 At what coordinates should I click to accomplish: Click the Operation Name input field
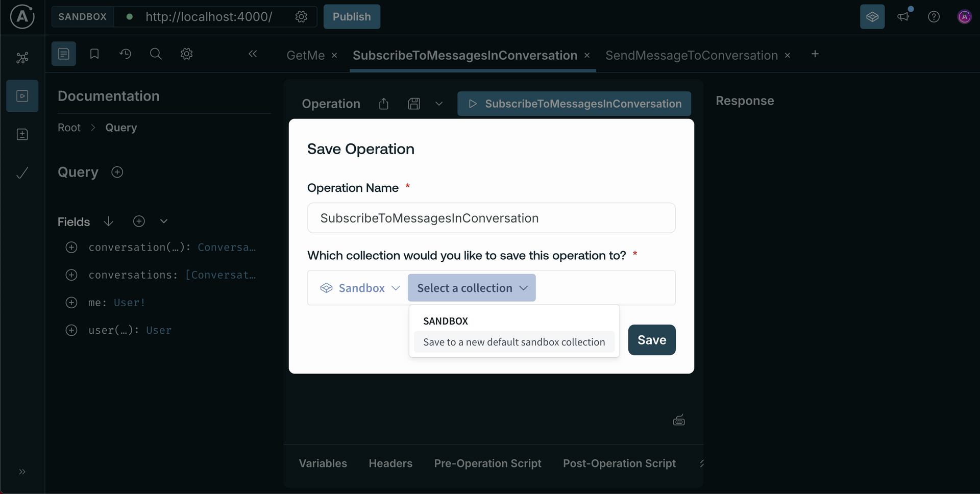pyautogui.click(x=491, y=218)
